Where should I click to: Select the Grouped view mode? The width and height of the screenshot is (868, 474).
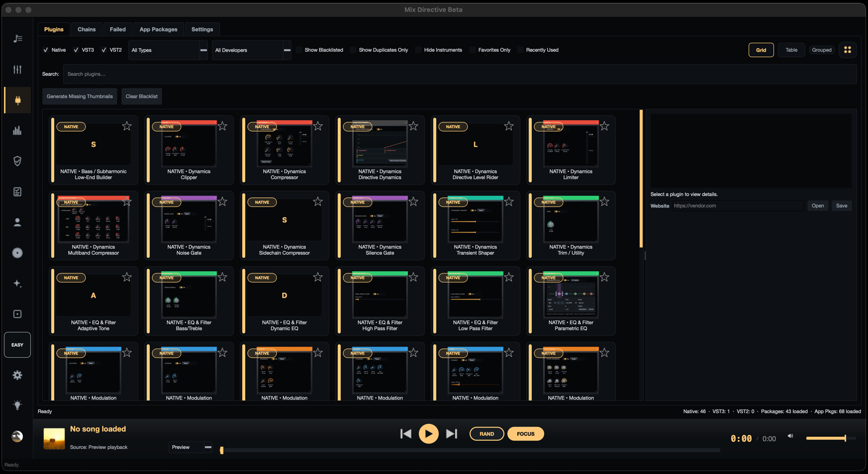click(x=822, y=50)
